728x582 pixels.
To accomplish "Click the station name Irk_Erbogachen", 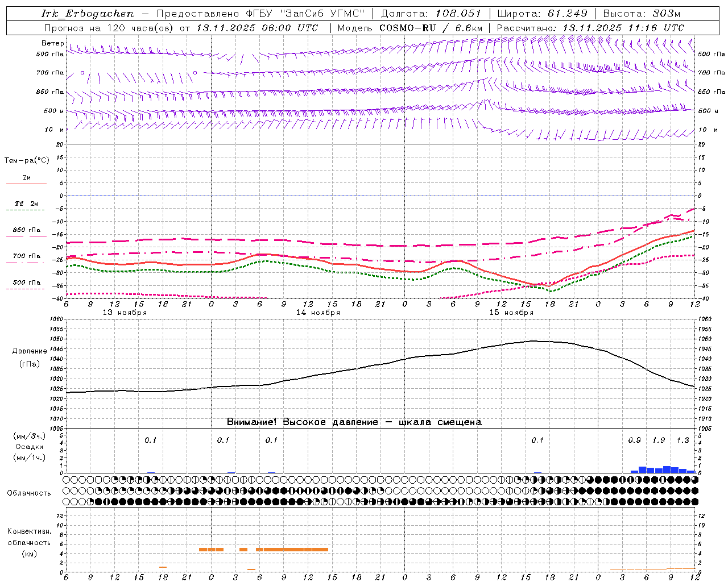I will point(88,14).
